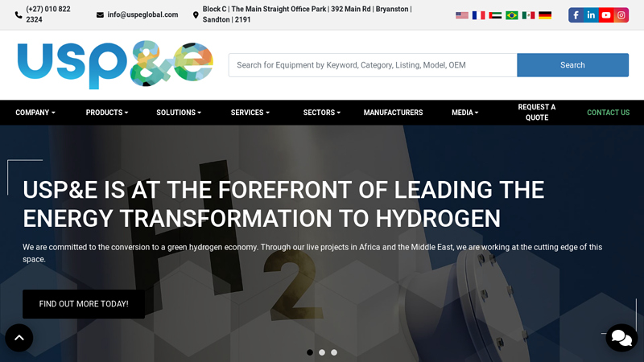Choose the Brazilian flag language option
The image size is (644, 362).
[x=512, y=15]
